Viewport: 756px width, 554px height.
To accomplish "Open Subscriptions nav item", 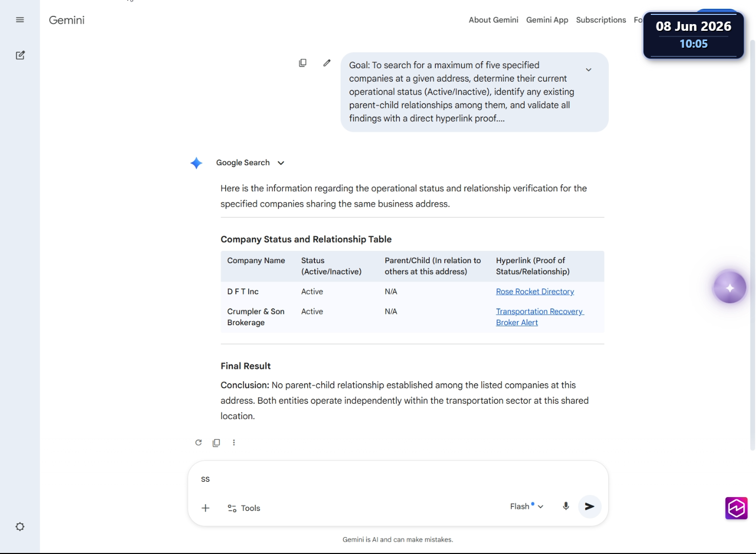I will coord(601,20).
